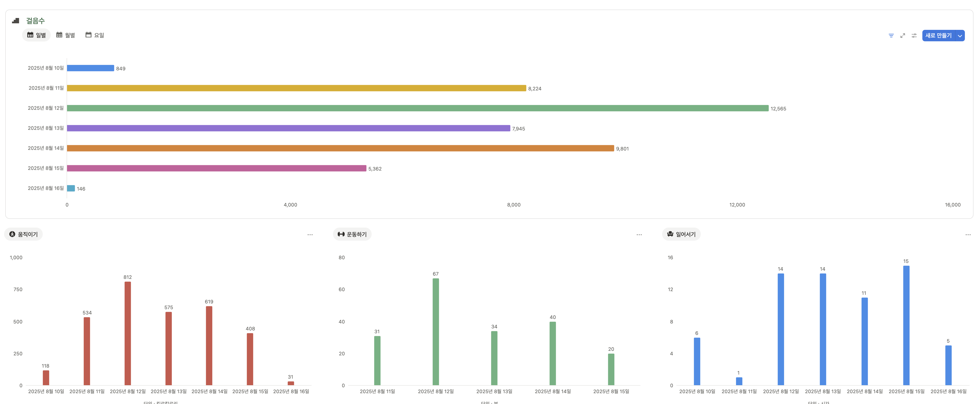Open the 일어서기 chart three-dot menu

[x=968, y=235]
